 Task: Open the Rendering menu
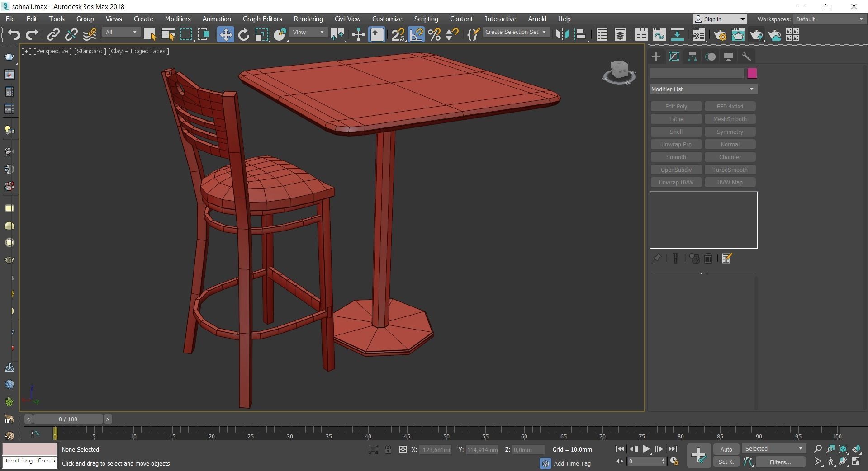[x=308, y=19]
